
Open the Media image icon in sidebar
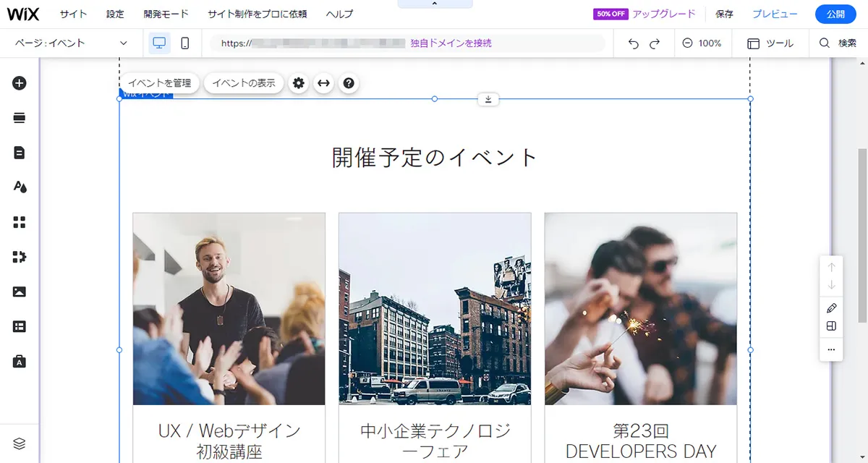[20, 292]
